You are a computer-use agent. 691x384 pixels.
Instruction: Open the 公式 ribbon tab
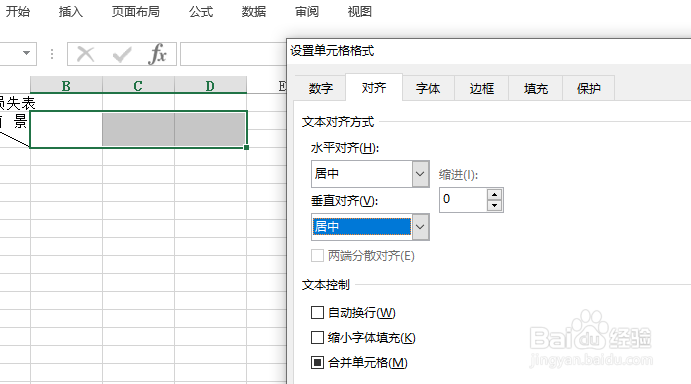[x=201, y=11]
